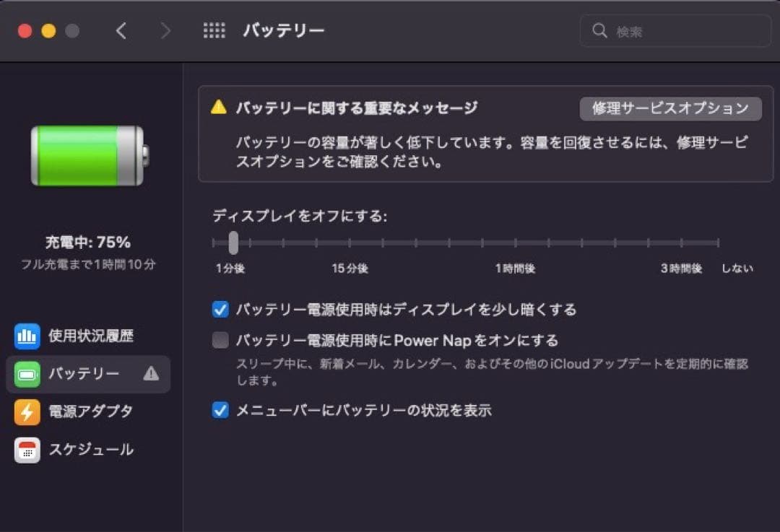Click the back arrow in the toolbar

pyautogui.click(x=121, y=30)
